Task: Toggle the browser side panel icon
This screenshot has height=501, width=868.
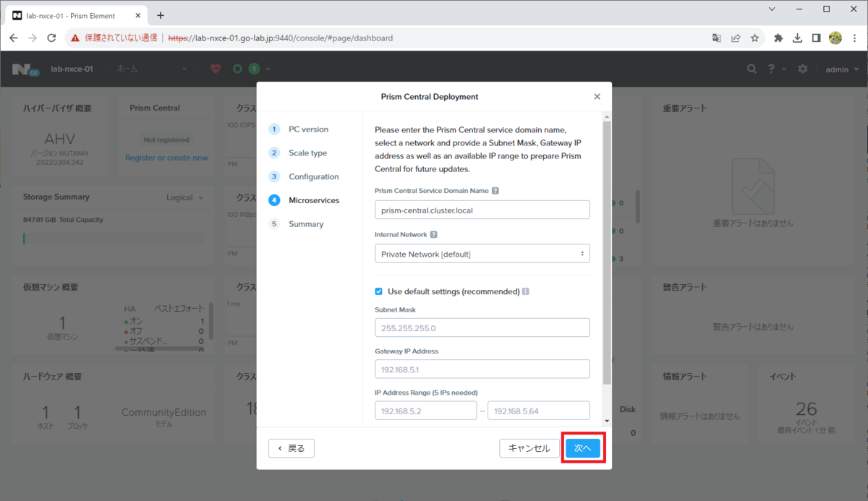Action: tap(816, 38)
